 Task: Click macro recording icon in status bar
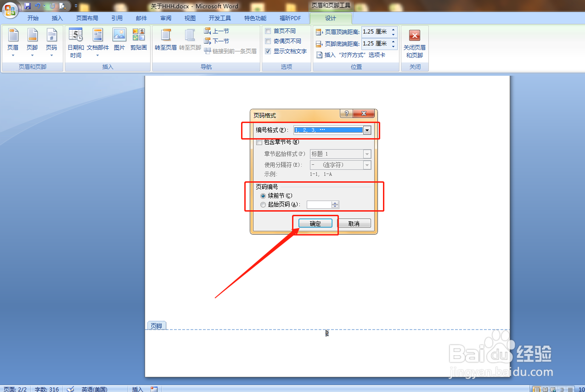coord(154,389)
